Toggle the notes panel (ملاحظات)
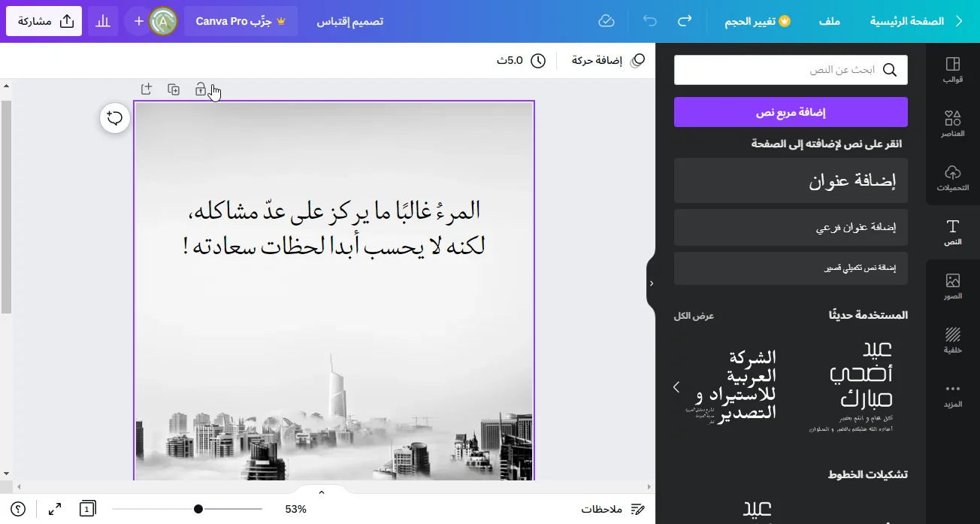The image size is (980, 524). click(612, 509)
